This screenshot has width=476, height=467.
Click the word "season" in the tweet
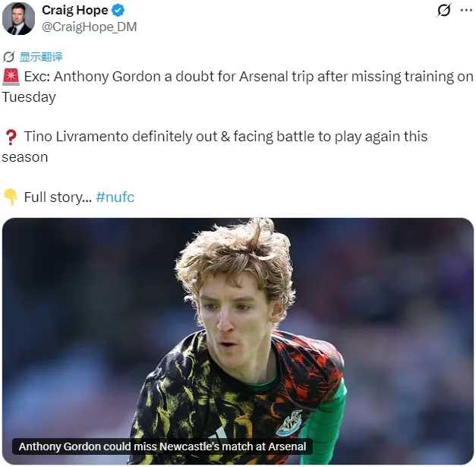click(25, 157)
